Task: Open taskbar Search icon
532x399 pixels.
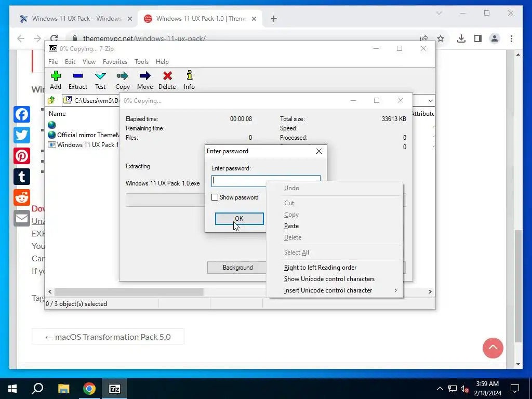Action: coord(37,389)
